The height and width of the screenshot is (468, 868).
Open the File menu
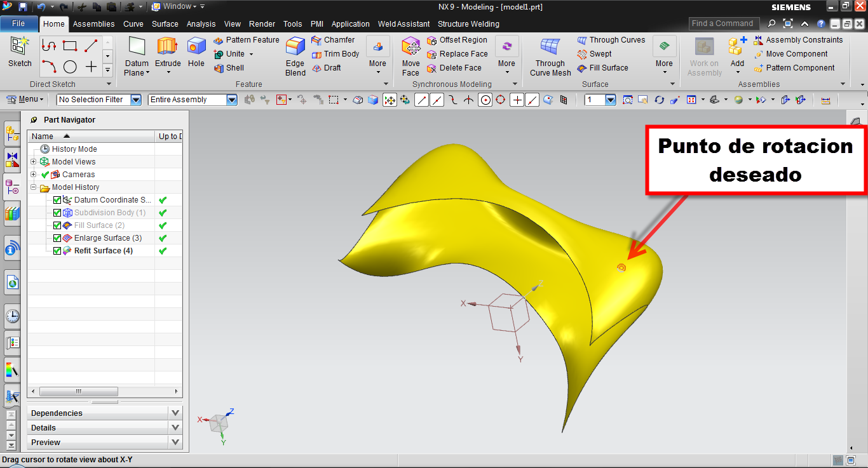click(x=18, y=23)
